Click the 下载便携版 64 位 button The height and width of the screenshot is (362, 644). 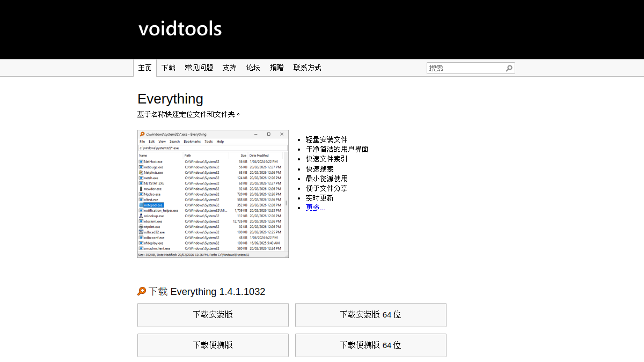tap(371, 345)
